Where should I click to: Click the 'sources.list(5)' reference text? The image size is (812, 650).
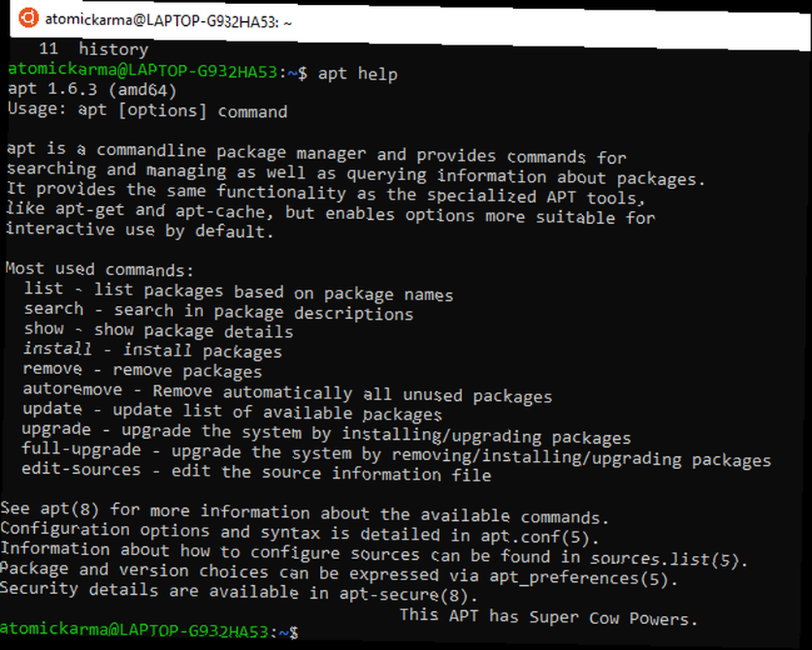click(x=665, y=558)
